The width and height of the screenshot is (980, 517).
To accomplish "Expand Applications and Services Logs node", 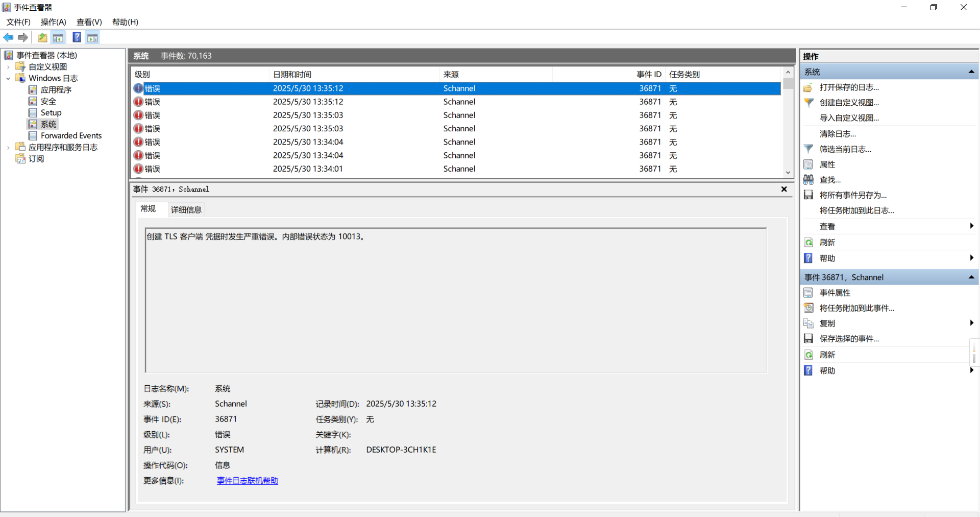I will (x=8, y=148).
